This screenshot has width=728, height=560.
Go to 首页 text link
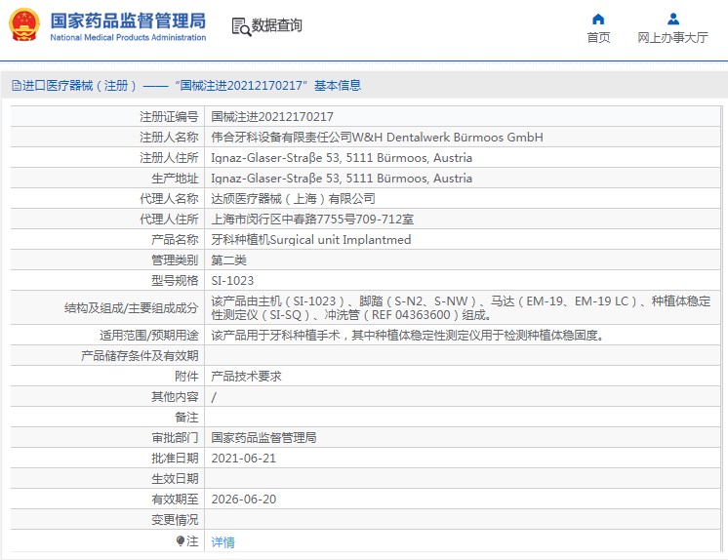pyautogui.click(x=598, y=38)
